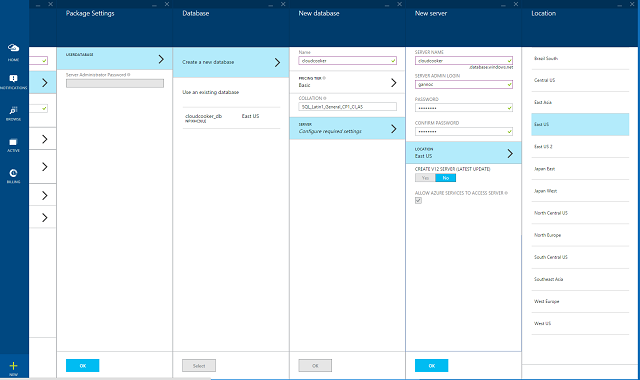Select Create a new database option
This screenshot has height=380, width=640.
231,62
